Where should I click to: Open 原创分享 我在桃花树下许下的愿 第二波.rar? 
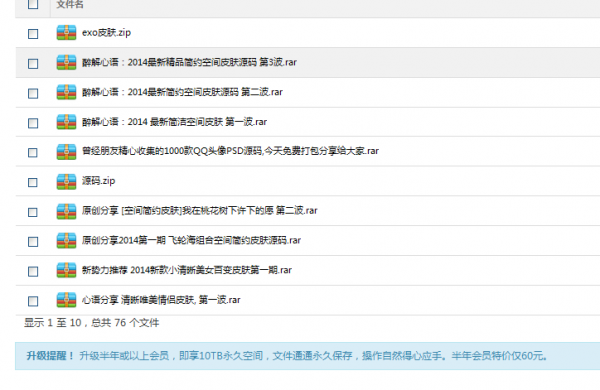200,211
